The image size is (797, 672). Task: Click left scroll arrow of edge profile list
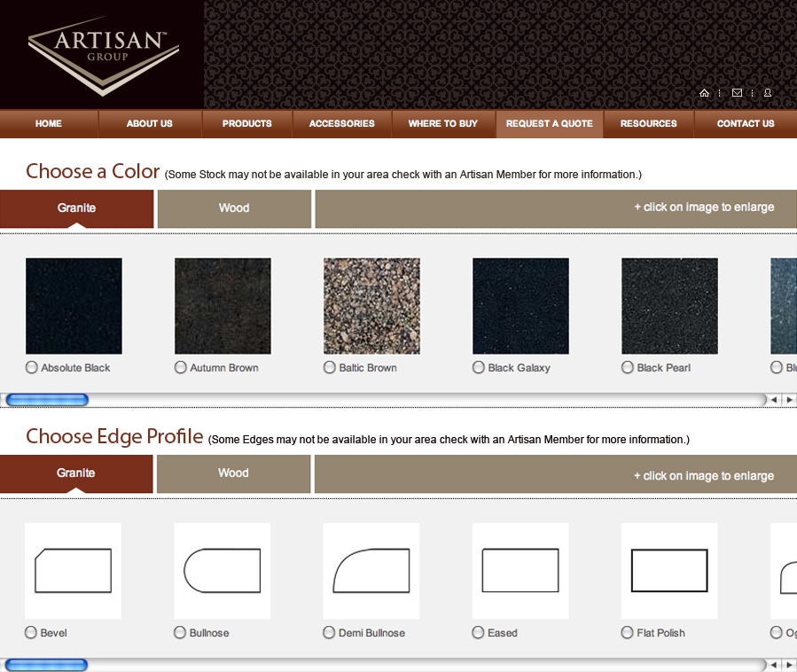(774, 665)
